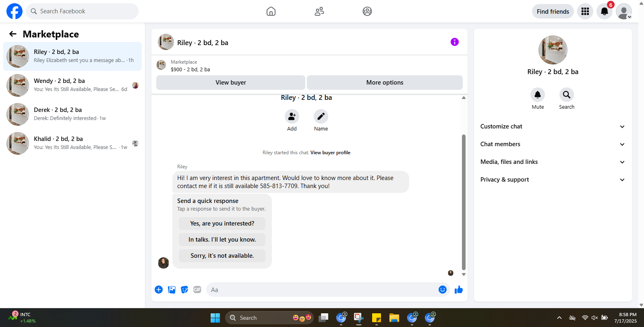The width and height of the screenshot is (644, 327).
Task: Expand the Privacy & support section
Action: [553, 180]
